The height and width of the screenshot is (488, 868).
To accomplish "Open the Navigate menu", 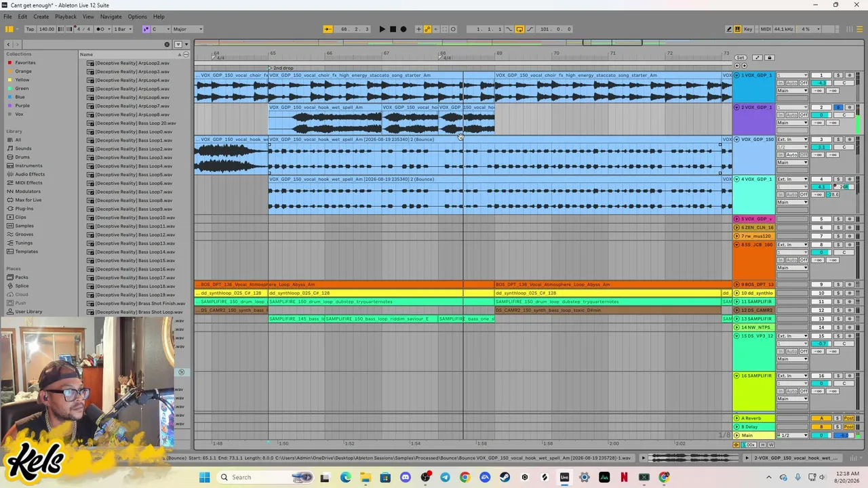I will point(111,17).
